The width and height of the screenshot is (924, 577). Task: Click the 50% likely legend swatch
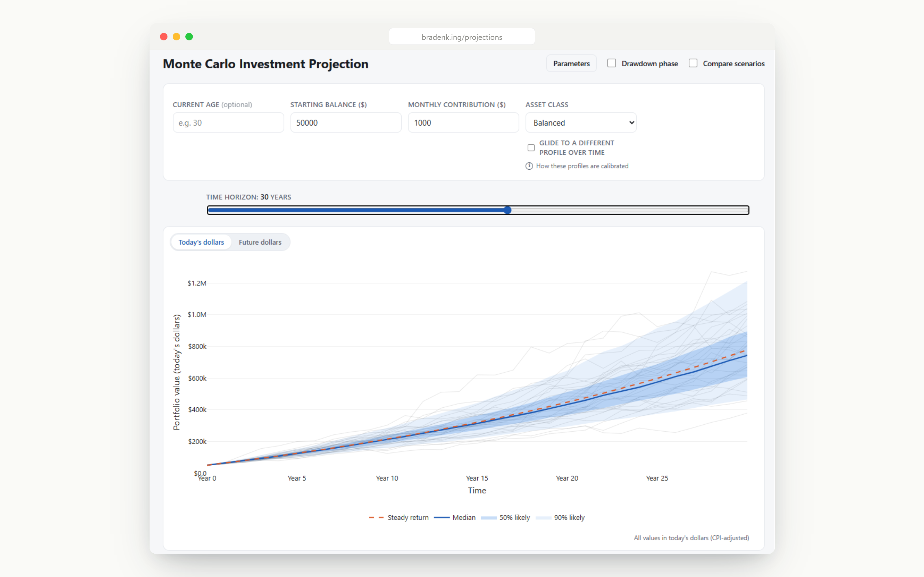(489, 518)
